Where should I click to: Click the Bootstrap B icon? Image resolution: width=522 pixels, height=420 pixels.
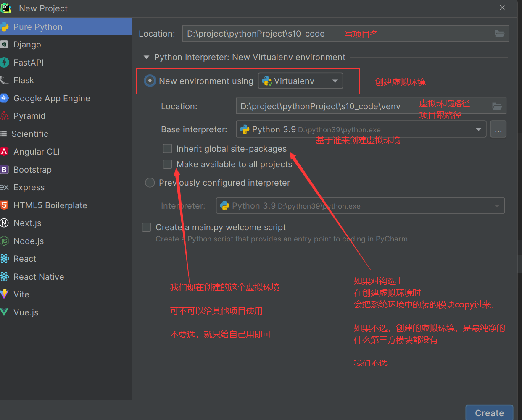tap(4, 170)
